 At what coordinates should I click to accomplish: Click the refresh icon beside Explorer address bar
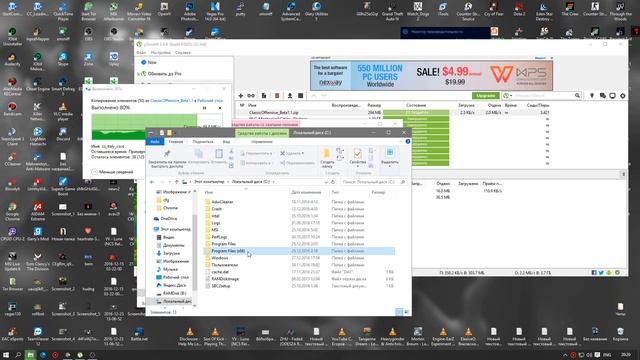333,182
